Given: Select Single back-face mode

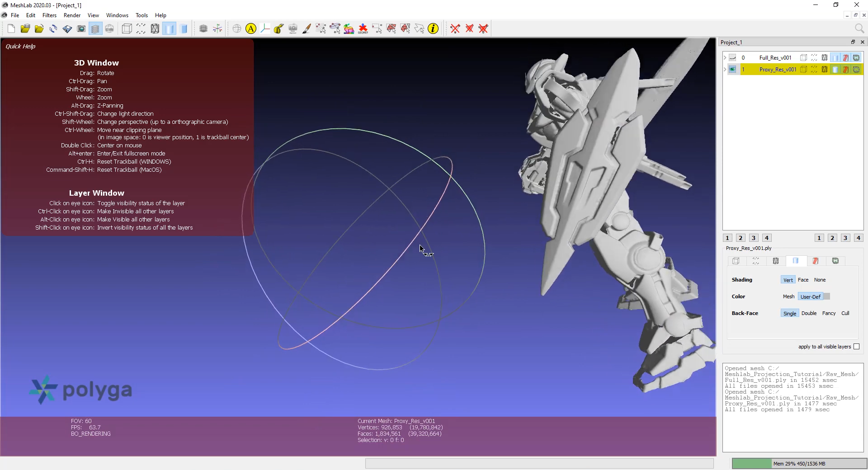Looking at the screenshot, I should (790, 313).
